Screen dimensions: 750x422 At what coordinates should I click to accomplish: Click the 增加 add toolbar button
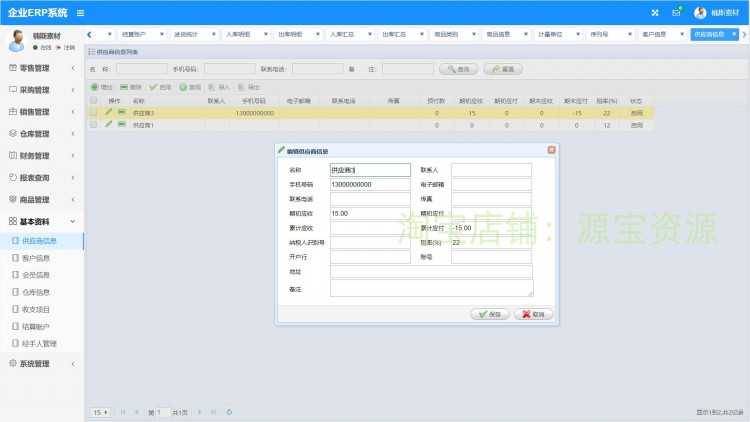[101, 87]
